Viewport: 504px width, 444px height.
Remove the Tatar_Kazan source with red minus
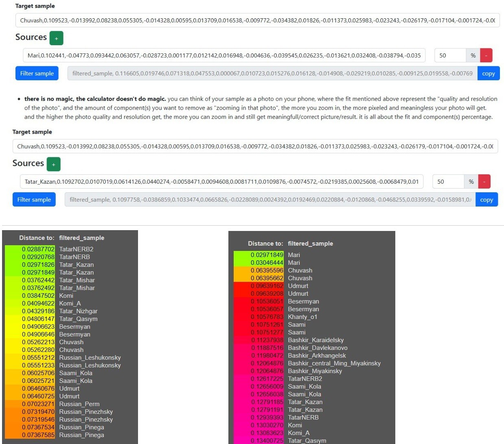[x=484, y=182]
